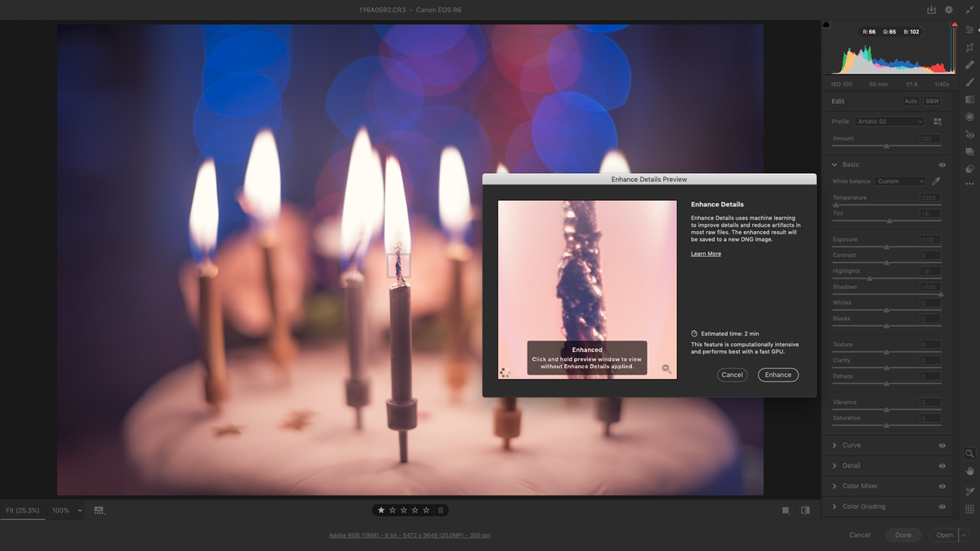The width and height of the screenshot is (980, 551).
Task: Open the Profile dropdown showing Artistic 02
Action: coord(890,121)
